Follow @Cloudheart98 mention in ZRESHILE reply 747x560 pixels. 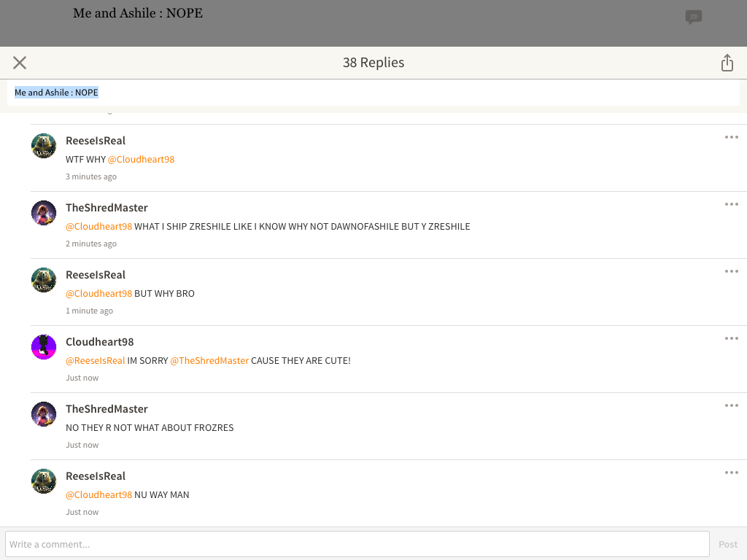(x=98, y=227)
